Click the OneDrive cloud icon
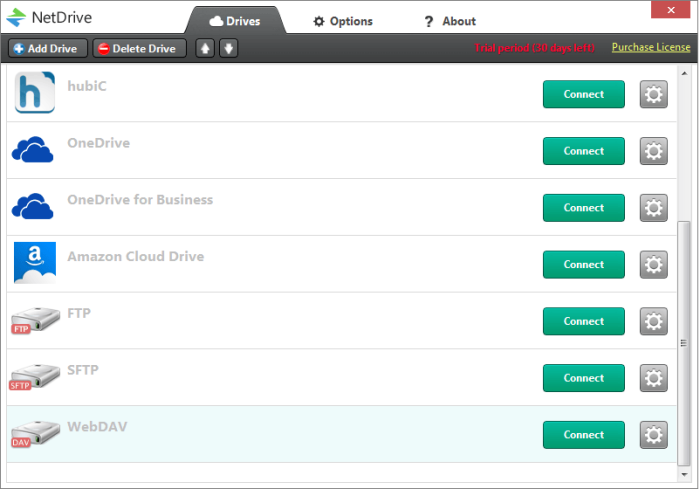The height and width of the screenshot is (489, 700). click(x=33, y=150)
